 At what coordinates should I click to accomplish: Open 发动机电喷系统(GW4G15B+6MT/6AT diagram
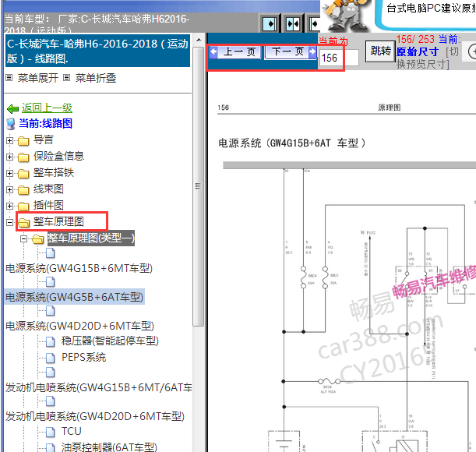click(x=99, y=387)
